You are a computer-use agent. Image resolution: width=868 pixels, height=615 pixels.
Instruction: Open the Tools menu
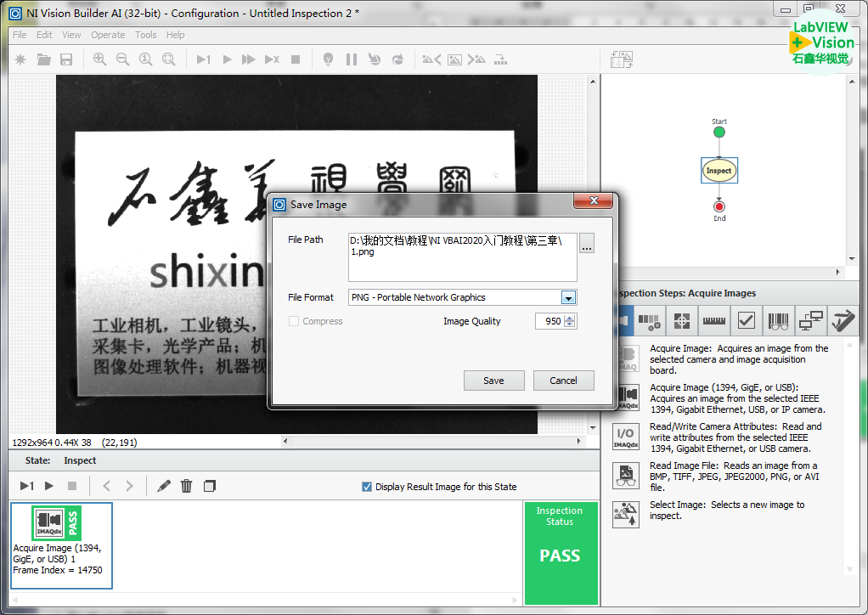coord(146,35)
